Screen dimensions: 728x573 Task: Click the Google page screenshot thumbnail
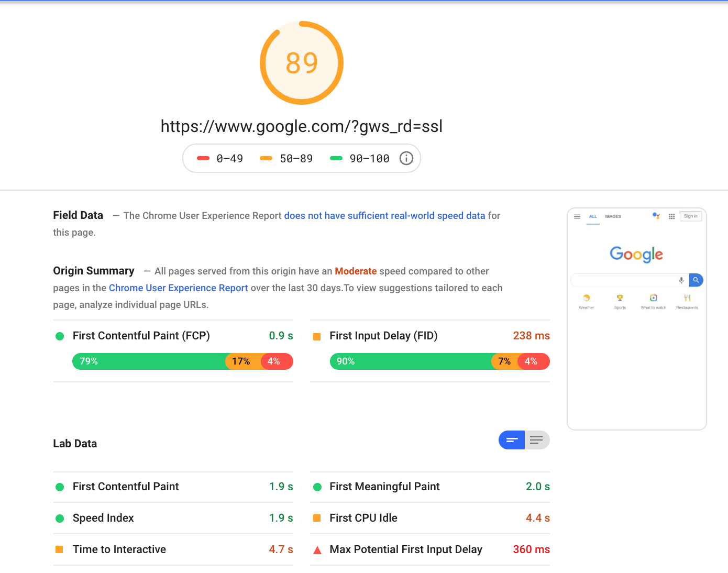[x=637, y=319]
